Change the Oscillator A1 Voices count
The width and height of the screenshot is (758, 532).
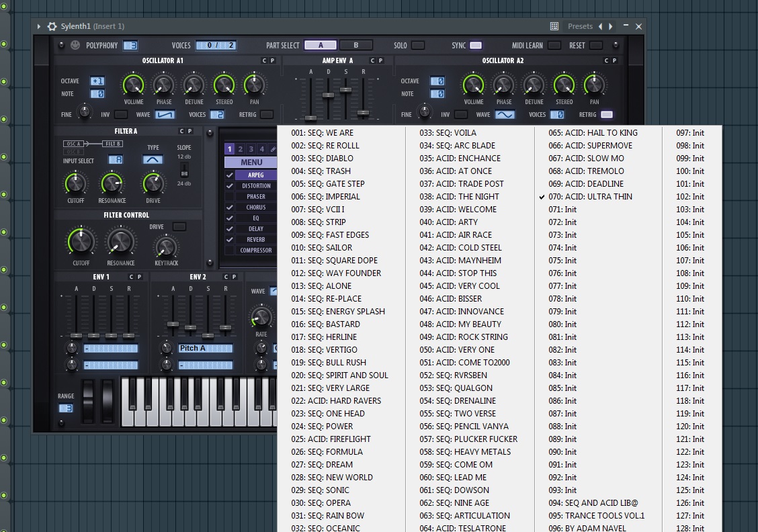(217, 114)
